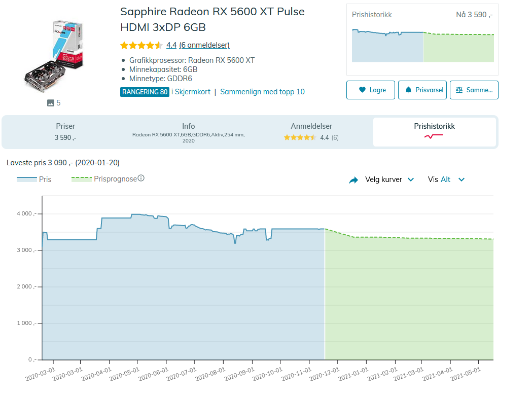Click the Grafikkprosessor: Radeon RX 5600 XT spec
The height and width of the screenshot is (400, 532).
(x=192, y=60)
